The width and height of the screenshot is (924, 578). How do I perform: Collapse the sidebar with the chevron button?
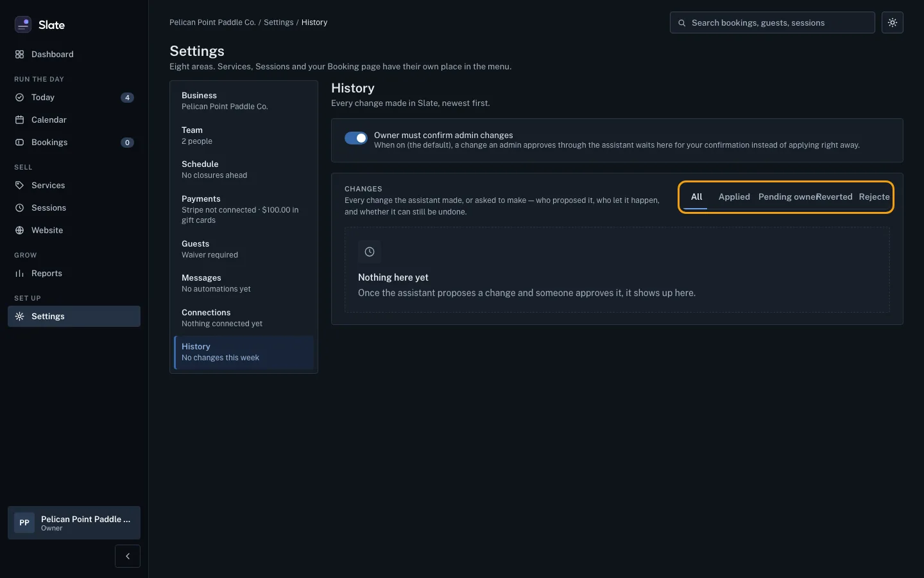click(x=128, y=556)
